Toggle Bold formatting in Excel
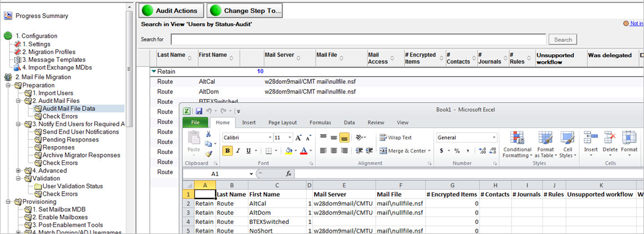The width and height of the screenshot is (644, 234). (227, 151)
